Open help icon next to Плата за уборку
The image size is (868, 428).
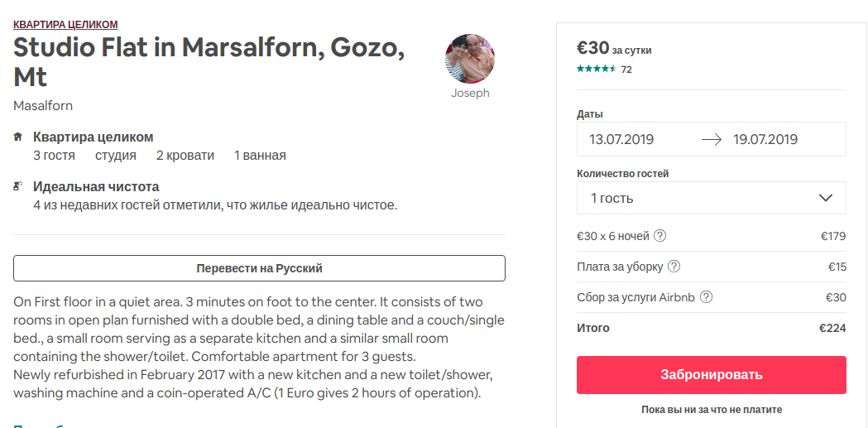(674, 267)
